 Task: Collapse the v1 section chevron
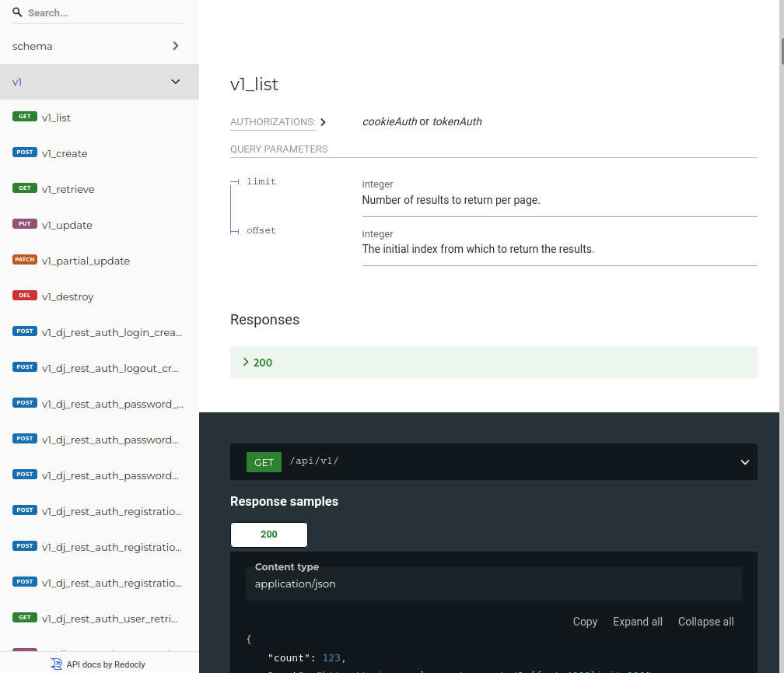tap(176, 82)
